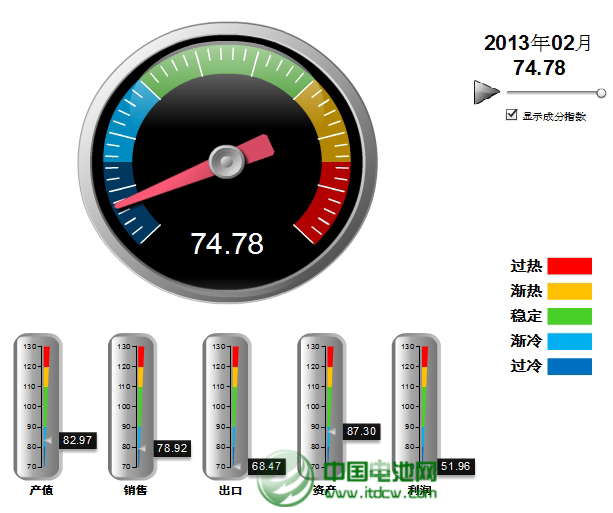Viewport: 613px width, 513px height.
Task: Click the orange 渐热 legend swatch
Action: 569,291
